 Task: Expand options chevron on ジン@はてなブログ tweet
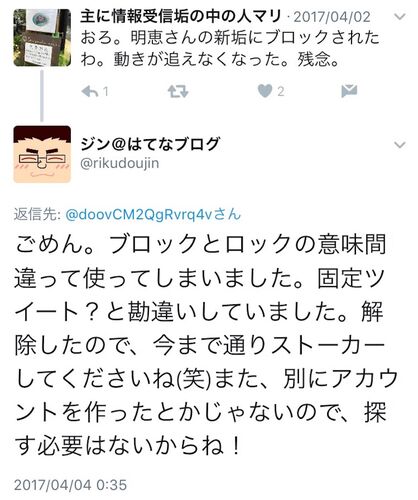400,144
